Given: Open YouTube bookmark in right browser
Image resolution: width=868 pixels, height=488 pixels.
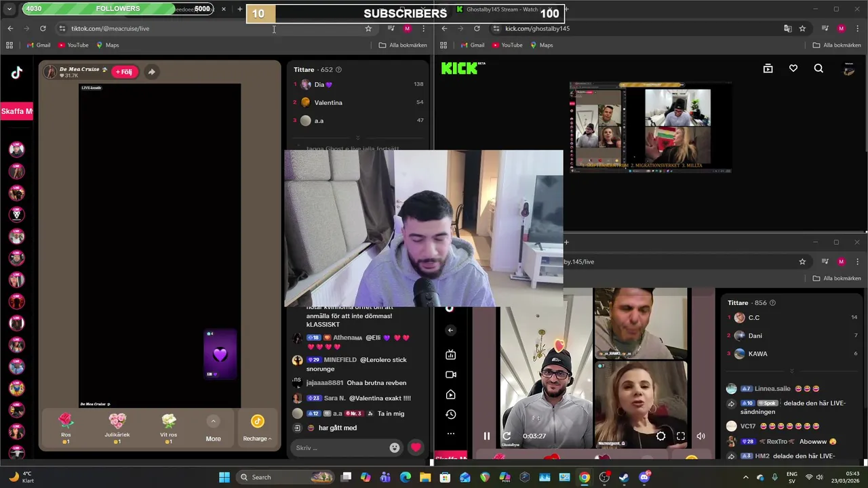Looking at the screenshot, I should coord(507,45).
